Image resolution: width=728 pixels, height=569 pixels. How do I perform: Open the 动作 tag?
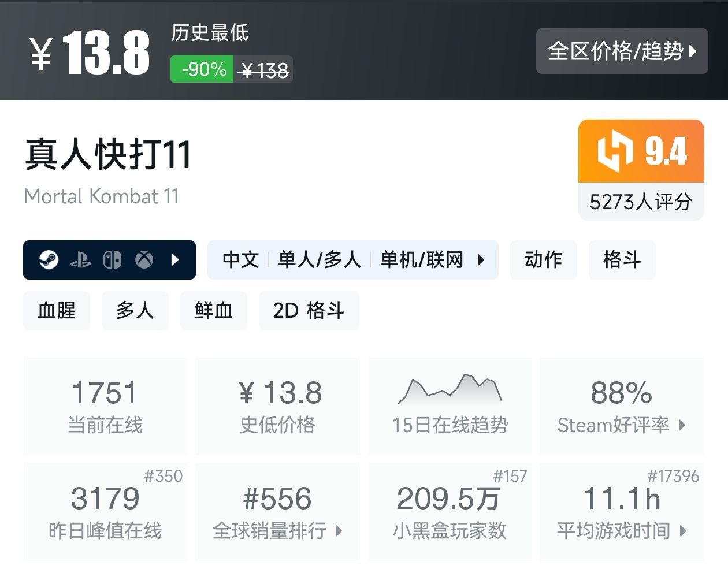pyautogui.click(x=543, y=260)
